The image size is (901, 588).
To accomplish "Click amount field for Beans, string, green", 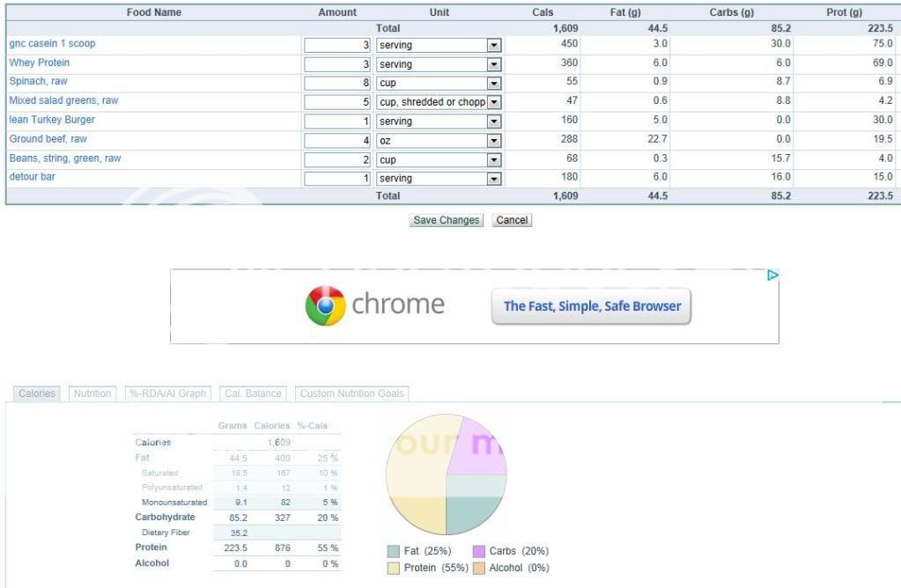I will click(x=338, y=159).
